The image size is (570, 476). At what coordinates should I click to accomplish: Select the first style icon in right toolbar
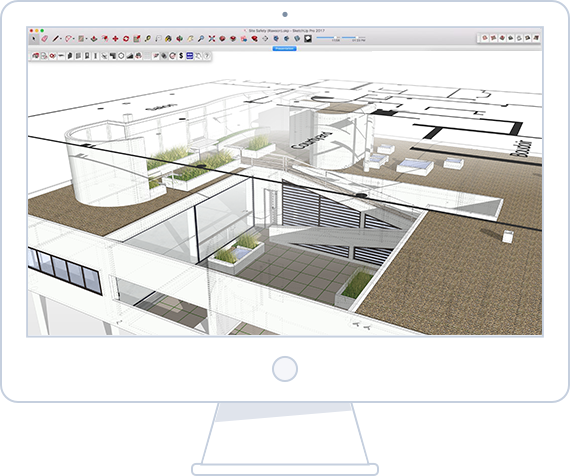pyautogui.click(x=485, y=38)
